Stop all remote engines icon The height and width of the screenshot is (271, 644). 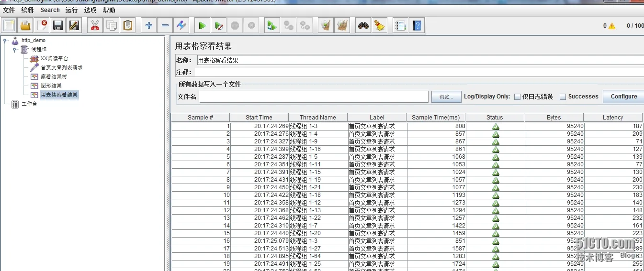pos(289,25)
